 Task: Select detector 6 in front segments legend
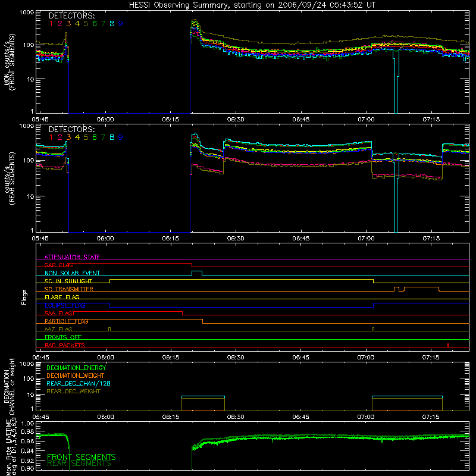(x=95, y=24)
